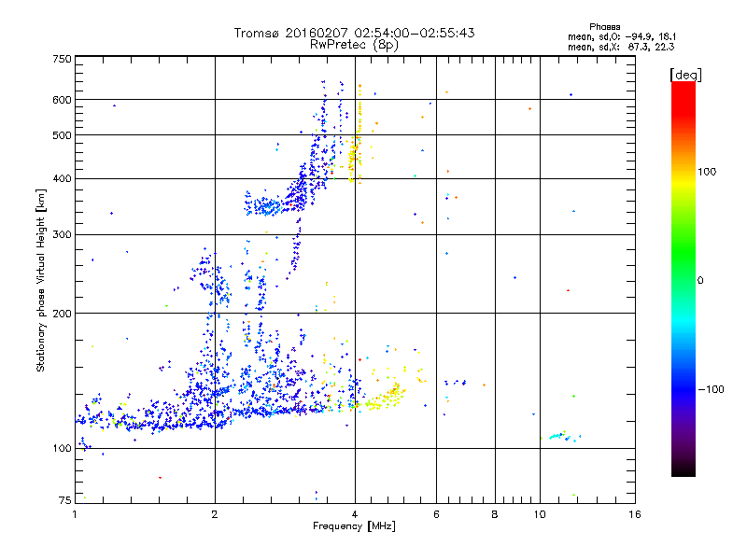Click the rainbow phase color scale bar

click(684, 278)
